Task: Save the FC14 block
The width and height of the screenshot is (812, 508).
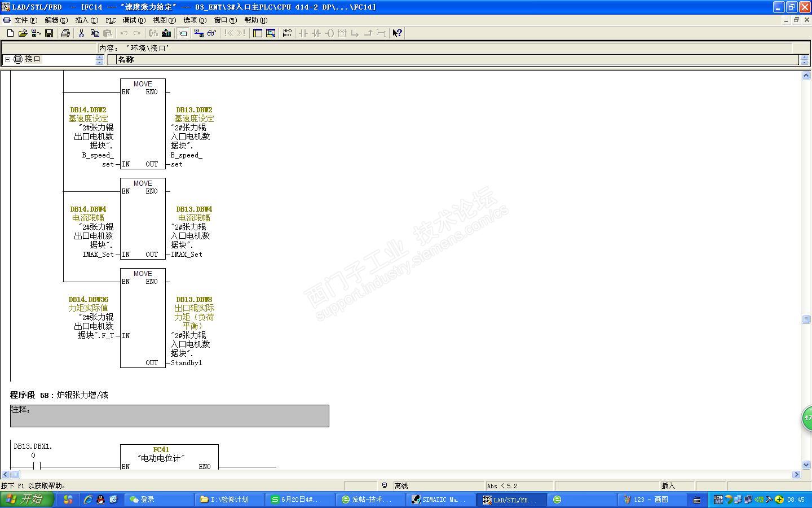Action: click(x=49, y=33)
